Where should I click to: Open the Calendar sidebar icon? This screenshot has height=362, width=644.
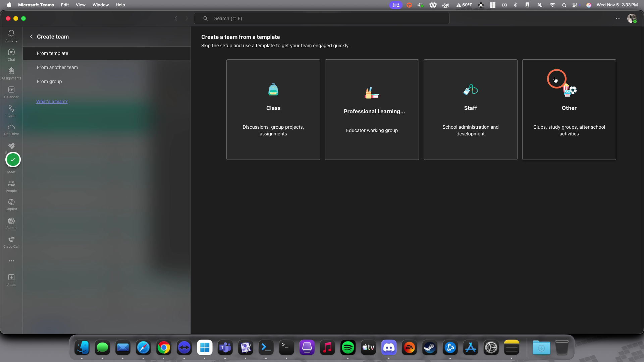(x=11, y=92)
